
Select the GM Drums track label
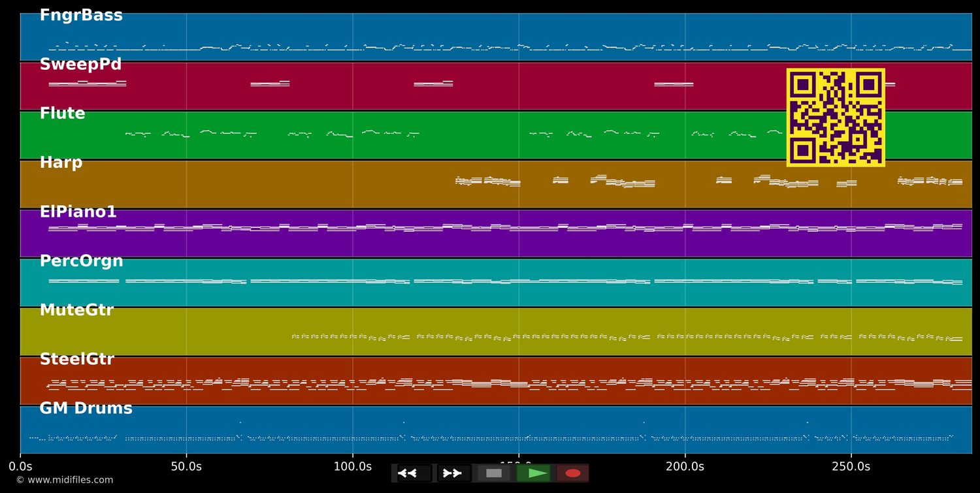86,409
